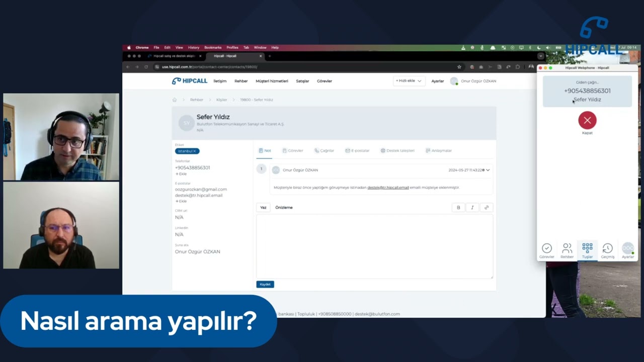This screenshot has width=644, height=362.
Task: Select the Önizleme preview tab
Action: (284, 207)
